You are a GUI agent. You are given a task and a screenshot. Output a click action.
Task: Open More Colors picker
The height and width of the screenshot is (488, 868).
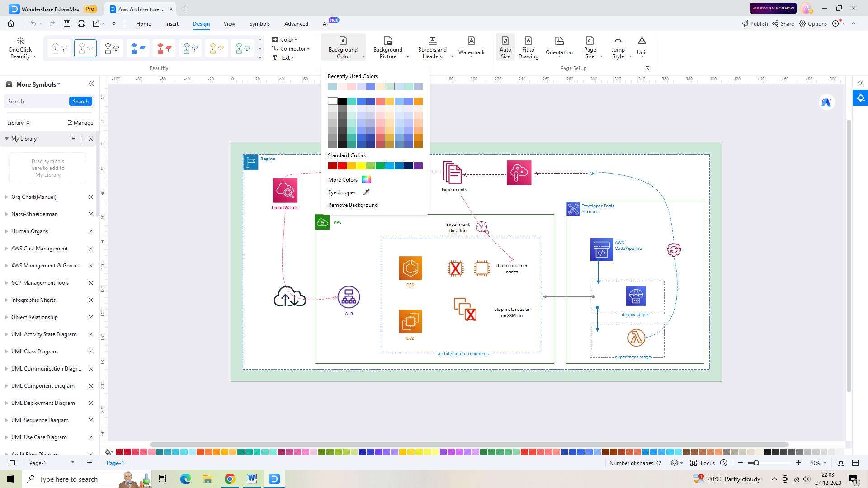coord(349,180)
